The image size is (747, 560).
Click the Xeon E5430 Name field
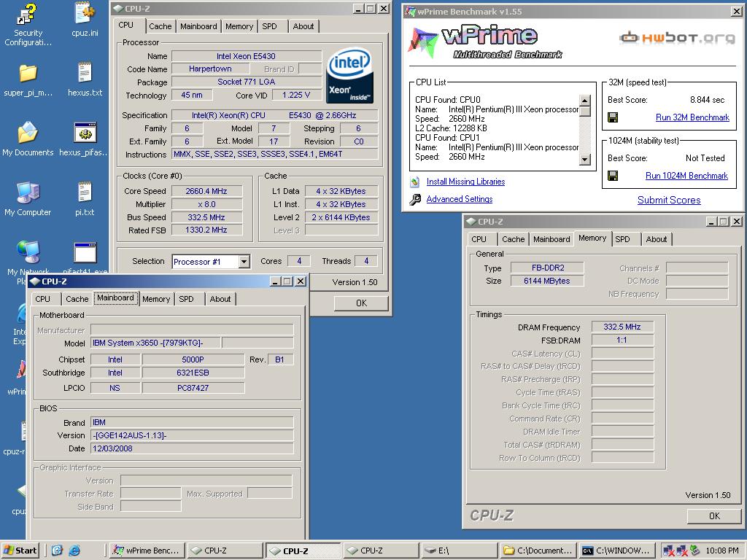[246, 56]
